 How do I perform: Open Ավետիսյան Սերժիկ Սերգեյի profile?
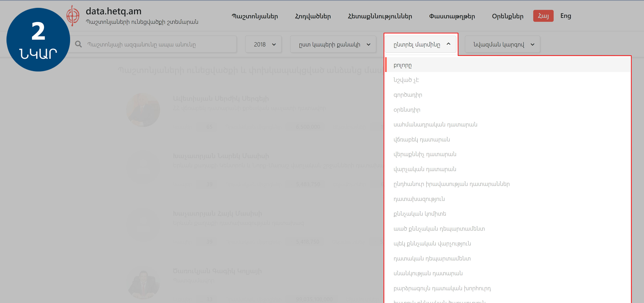point(221,99)
